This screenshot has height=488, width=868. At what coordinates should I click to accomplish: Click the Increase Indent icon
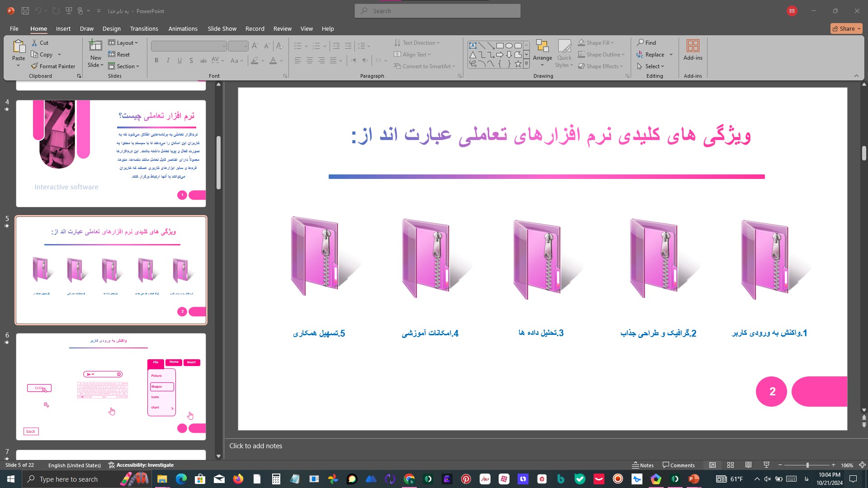point(348,46)
